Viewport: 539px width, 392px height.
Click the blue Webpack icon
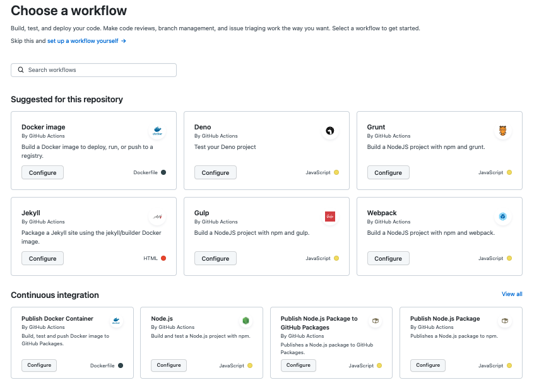[502, 217]
